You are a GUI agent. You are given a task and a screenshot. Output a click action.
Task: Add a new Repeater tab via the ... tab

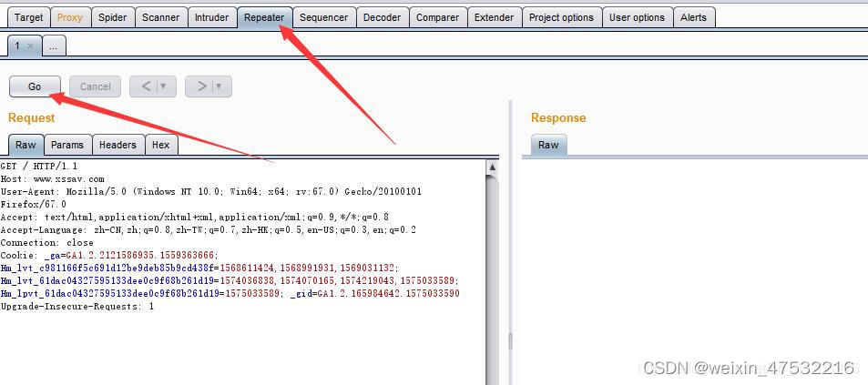coord(53,46)
